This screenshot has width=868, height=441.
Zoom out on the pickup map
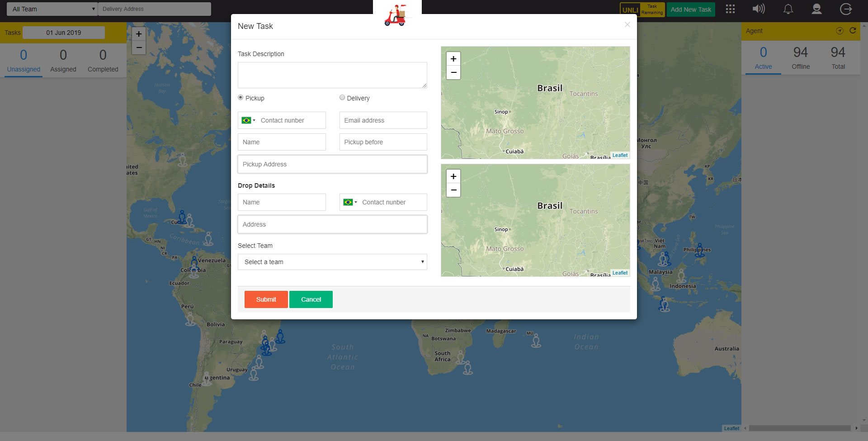click(x=453, y=72)
